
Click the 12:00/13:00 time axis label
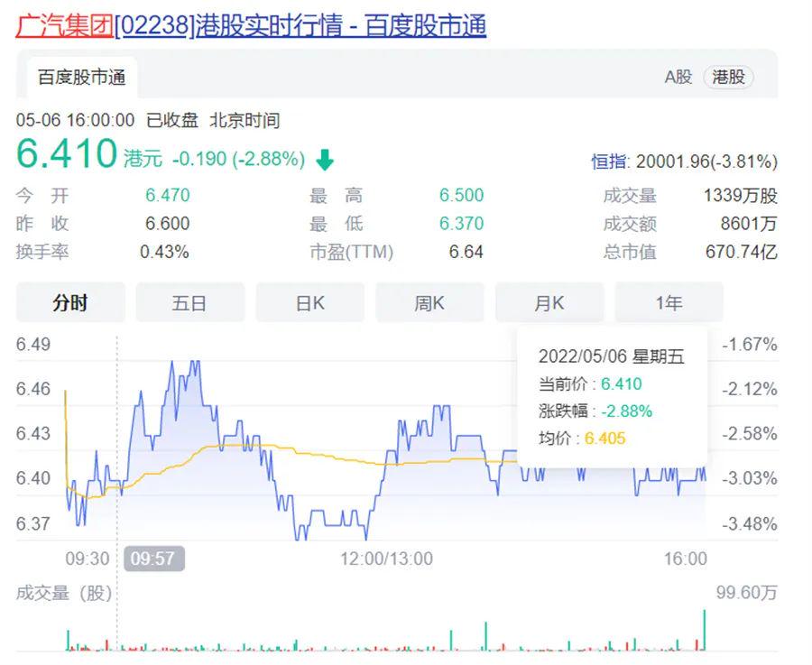pos(386,559)
